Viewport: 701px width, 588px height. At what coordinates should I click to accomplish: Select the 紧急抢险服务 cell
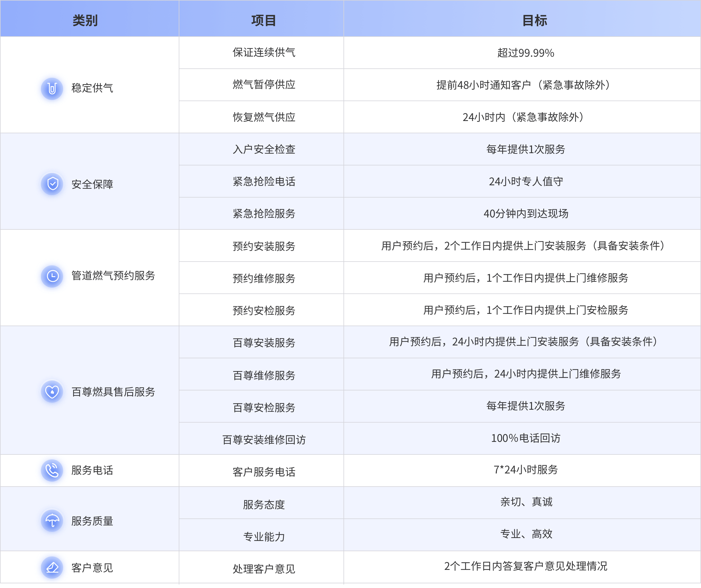(261, 213)
